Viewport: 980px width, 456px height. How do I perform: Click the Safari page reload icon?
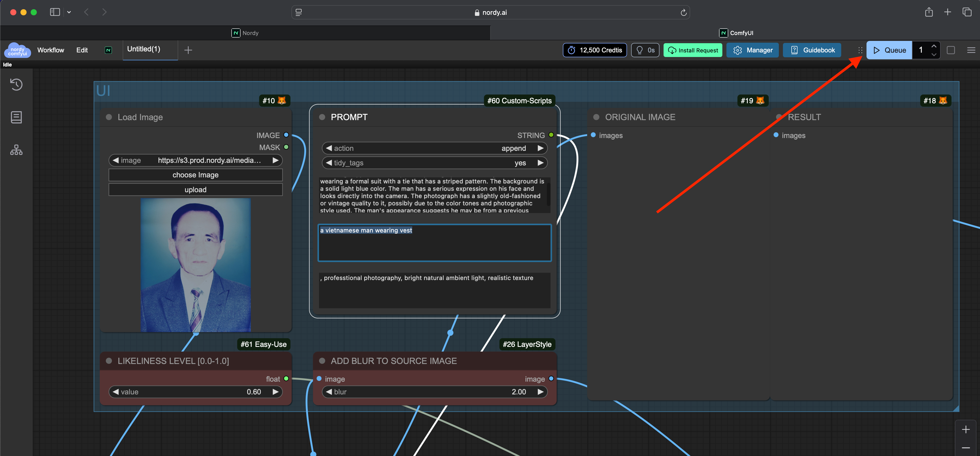[x=683, y=13]
